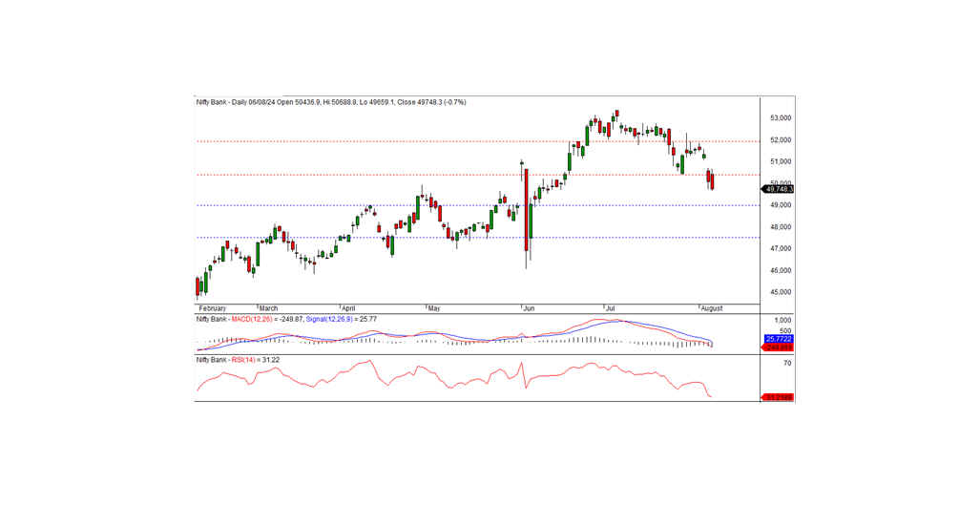Click the 46,000 price axis label
The height and width of the screenshot is (505, 980).
[x=782, y=270]
